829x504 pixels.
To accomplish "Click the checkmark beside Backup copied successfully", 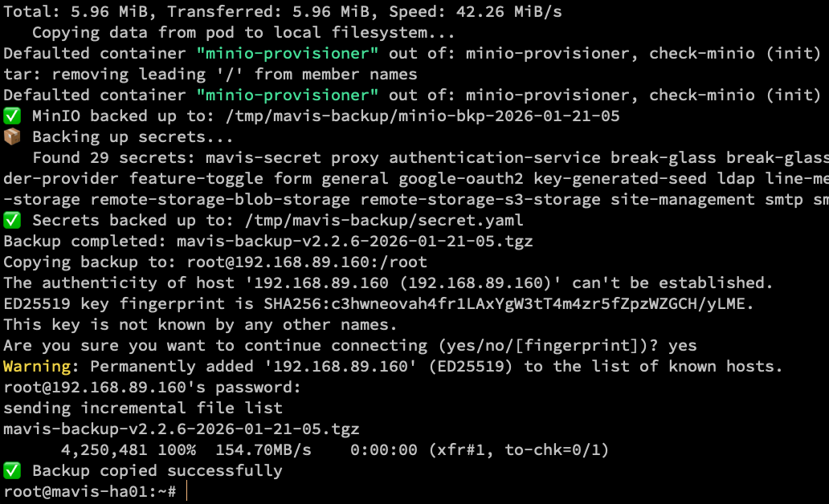I will (11, 471).
